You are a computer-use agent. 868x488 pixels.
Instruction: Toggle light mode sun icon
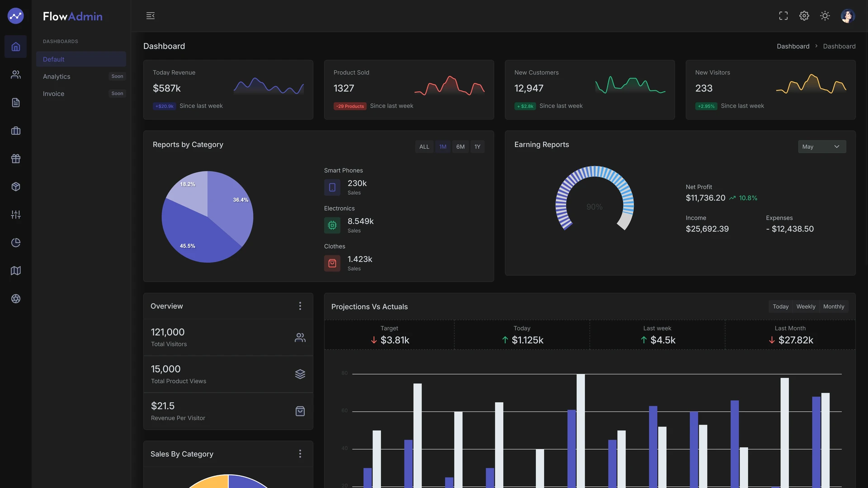(x=825, y=16)
